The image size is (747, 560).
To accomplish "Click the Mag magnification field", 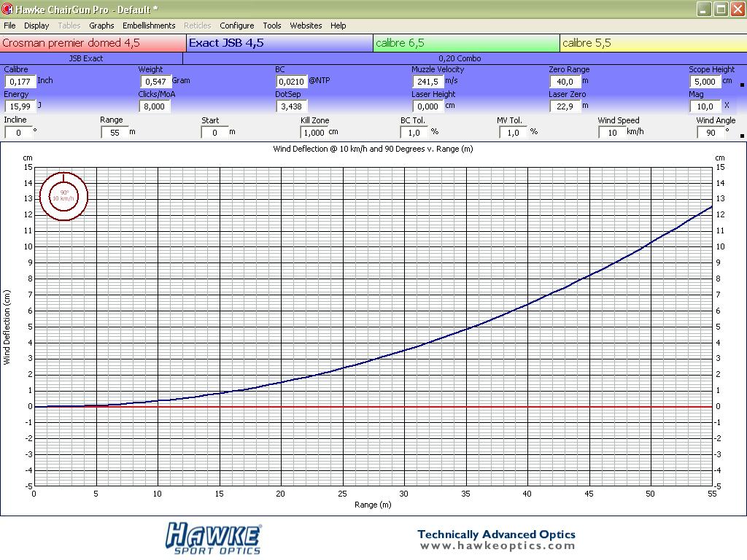I will (x=705, y=106).
